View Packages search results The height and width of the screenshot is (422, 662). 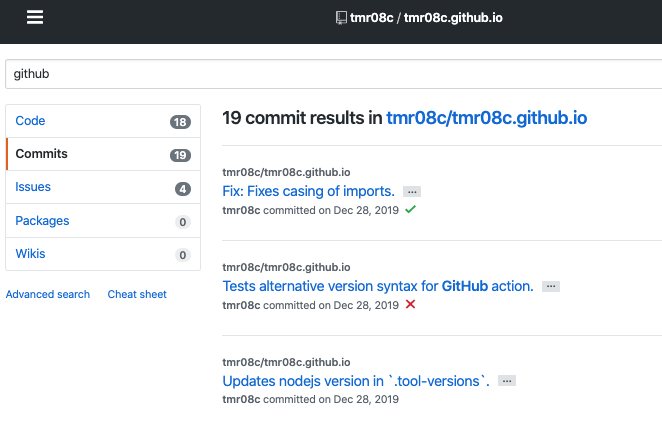tap(103, 221)
